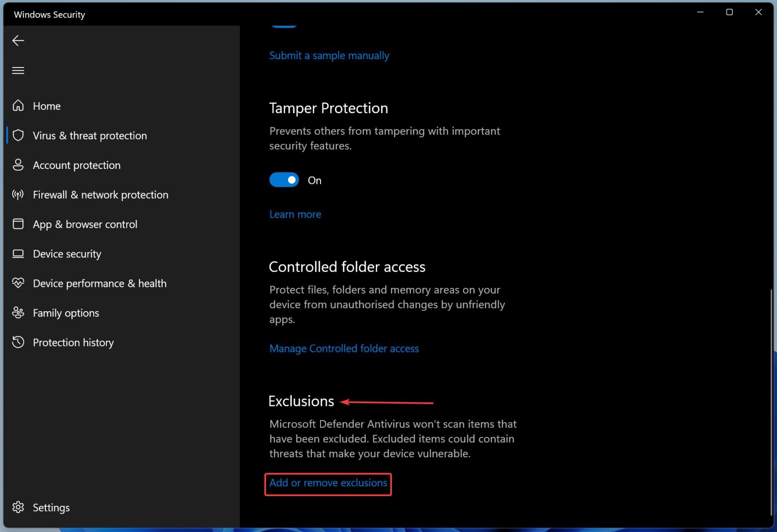This screenshot has width=777, height=532.
Task: Click the App & browser control icon
Action: tap(18, 224)
